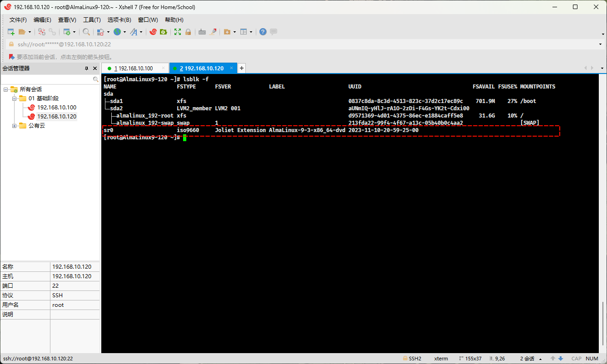Open the virtual keyboard icon
Viewport: 607px width, 364px height.
(202, 32)
